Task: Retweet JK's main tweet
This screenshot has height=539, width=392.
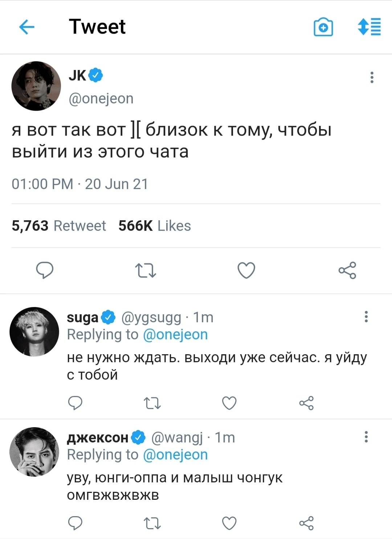Action: [x=146, y=271]
